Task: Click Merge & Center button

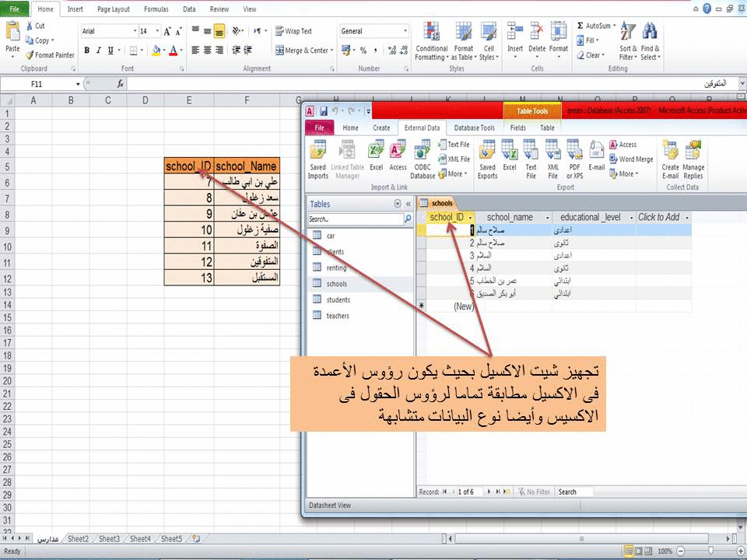Action: pyautogui.click(x=304, y=50)
